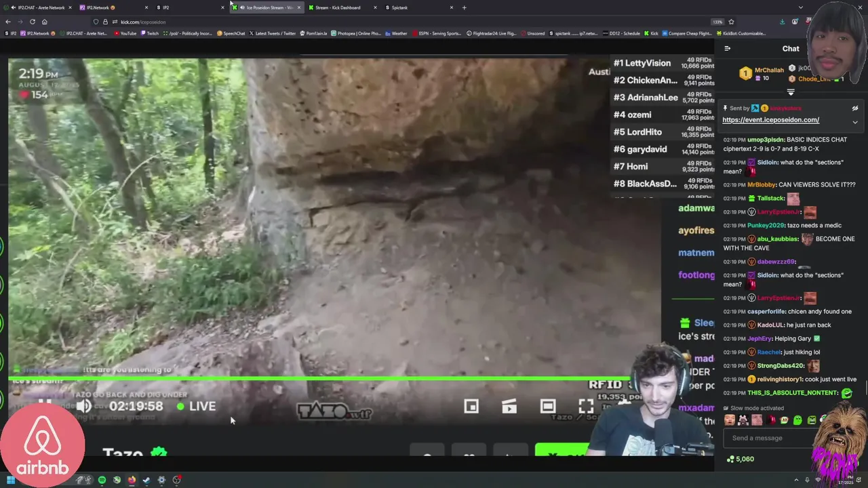Screen dimensions: 868x488
Task: Open channel points balance 5,060
Action: click(740, 459)
